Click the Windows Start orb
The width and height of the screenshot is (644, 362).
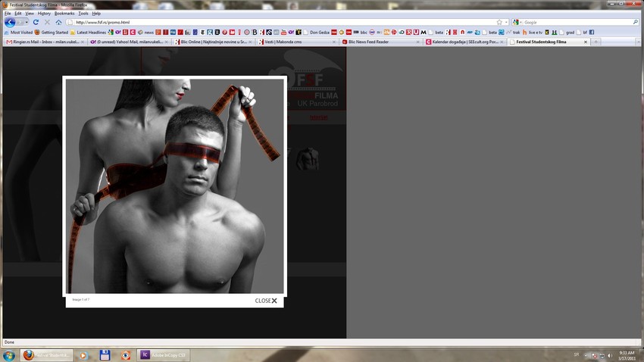pyautogui.click(x=10, y=354)
